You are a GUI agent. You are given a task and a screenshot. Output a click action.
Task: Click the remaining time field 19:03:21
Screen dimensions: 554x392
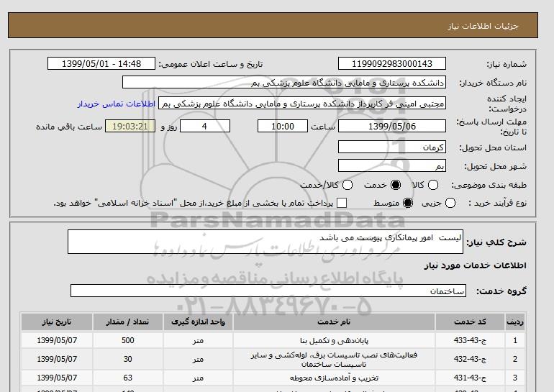pos(130,126)
